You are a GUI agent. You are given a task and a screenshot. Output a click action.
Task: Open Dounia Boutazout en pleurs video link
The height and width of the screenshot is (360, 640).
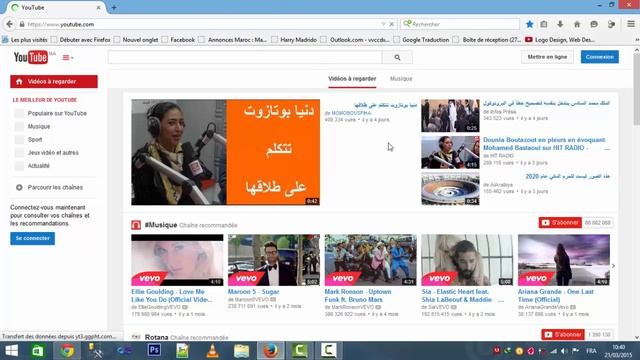[544, 144]
